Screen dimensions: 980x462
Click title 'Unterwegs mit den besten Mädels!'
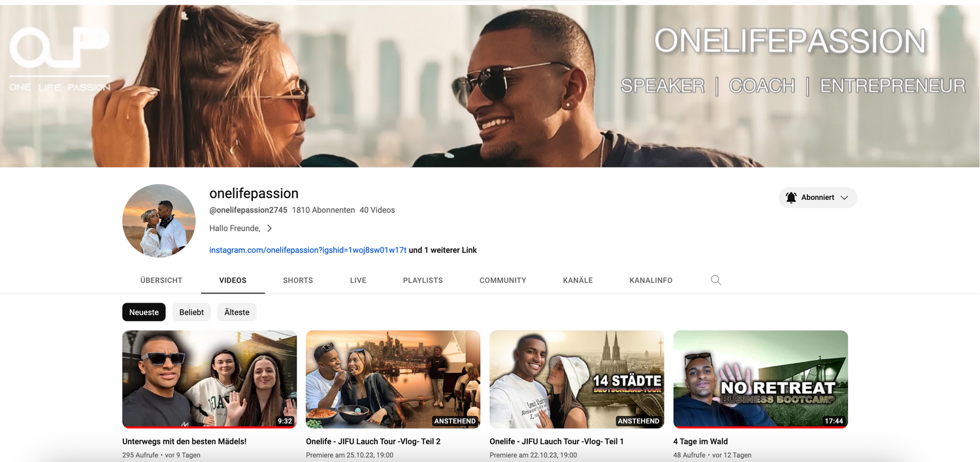(x=184, y=442)
